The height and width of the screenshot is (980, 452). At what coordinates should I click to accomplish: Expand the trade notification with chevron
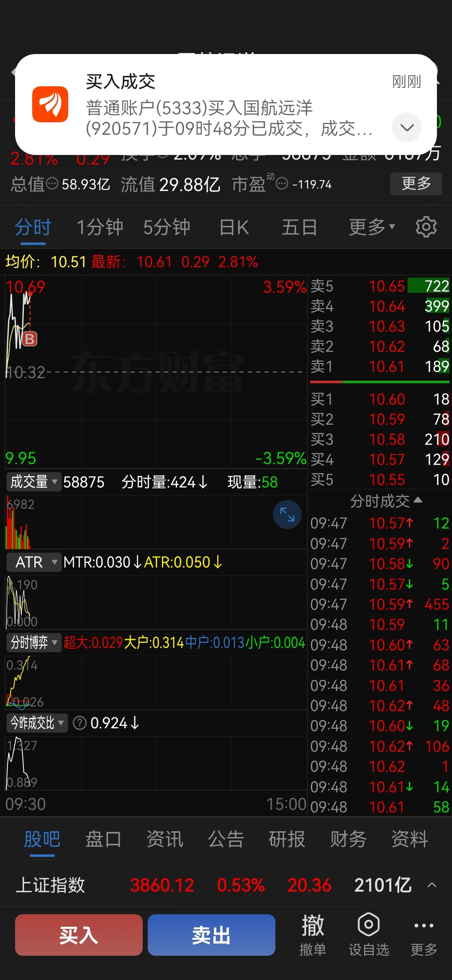[x=407, y=127]
